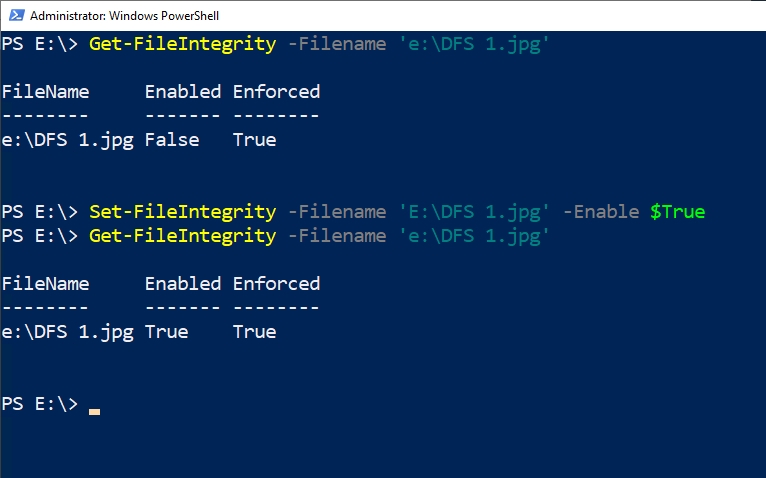Screen dimensions: 766x478
Task: Click the blinking cursor at the last prompt
Action: click(x=94, y=410)
